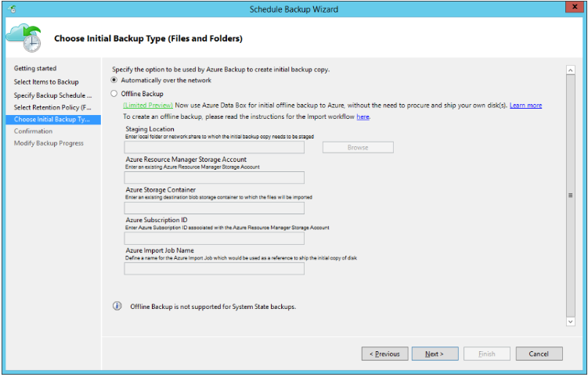Open the Learn more link
The image size is (588, 377).
[x=525, y=106]
